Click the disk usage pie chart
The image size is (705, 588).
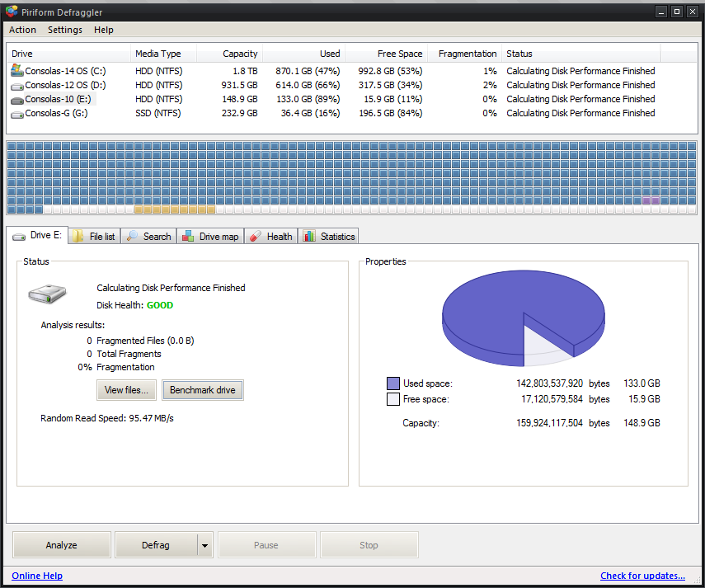coord(524,318)
